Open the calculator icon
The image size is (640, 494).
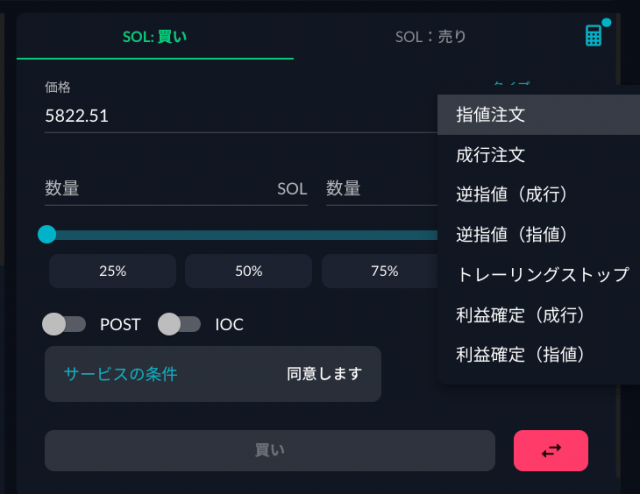(593, 36)
